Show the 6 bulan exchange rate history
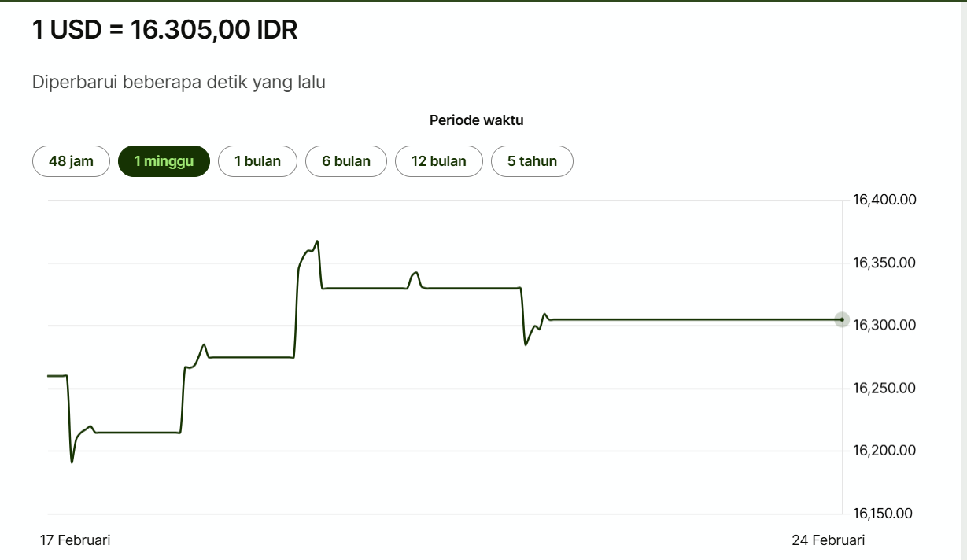The width and height of the screenshot is (967, 560). [x=346, y=161]
